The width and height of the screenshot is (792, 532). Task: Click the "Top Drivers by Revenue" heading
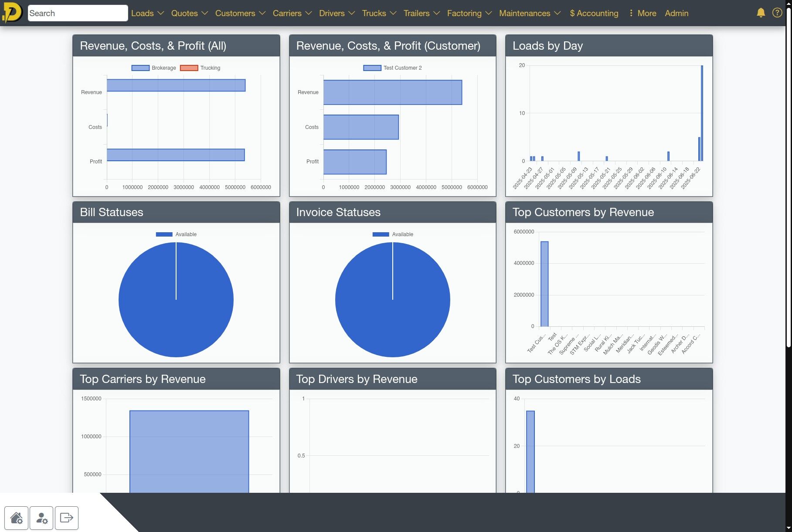357,379
